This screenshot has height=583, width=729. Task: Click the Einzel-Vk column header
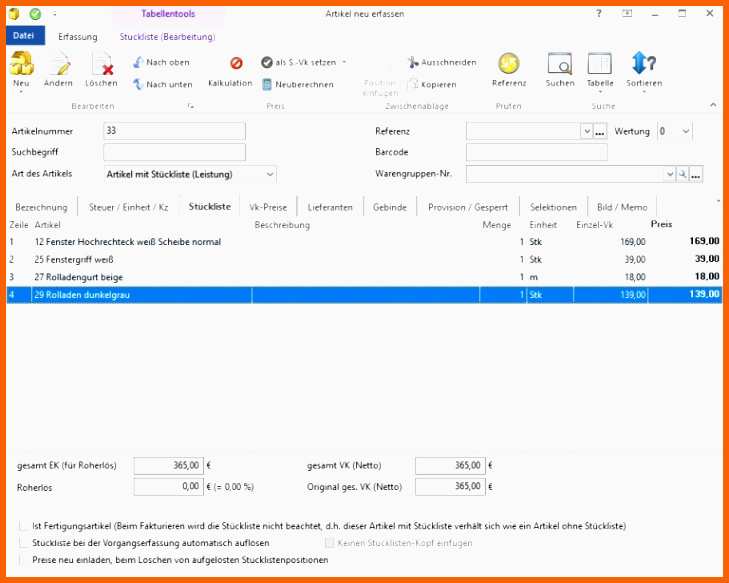coord(594,225)
